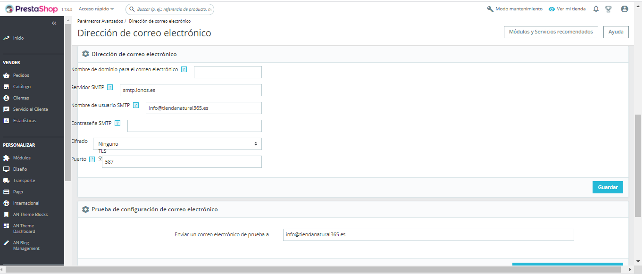644x274 pixels.
Task: Click the maintenance mode wrench icon
Action: (490, 9)
